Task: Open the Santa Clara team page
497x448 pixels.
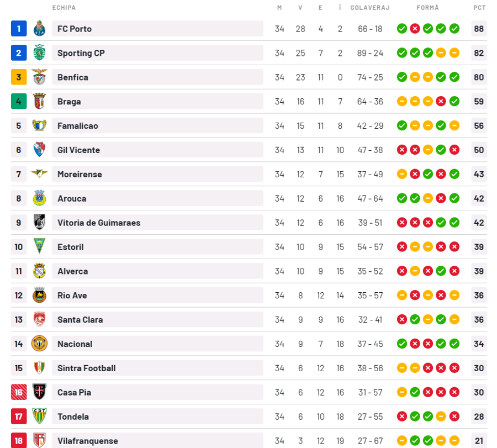Action: [80, 320]
